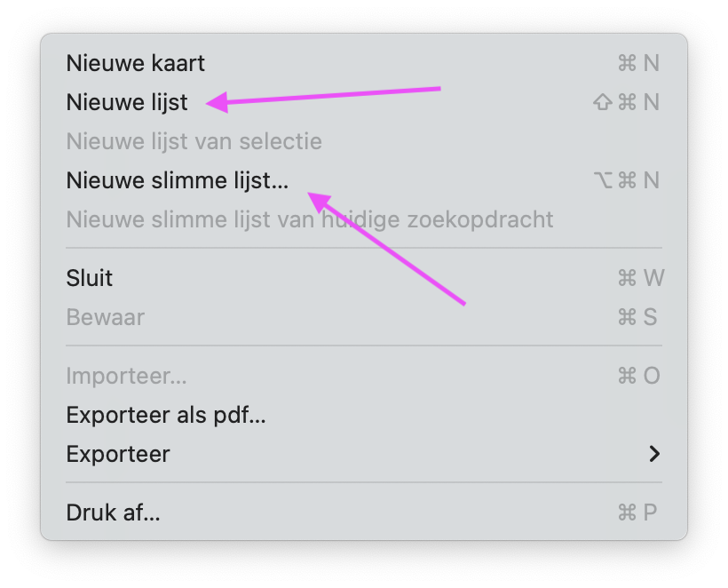
Task: Select Exporteer als pdf…
Action: tap(363, 415)
